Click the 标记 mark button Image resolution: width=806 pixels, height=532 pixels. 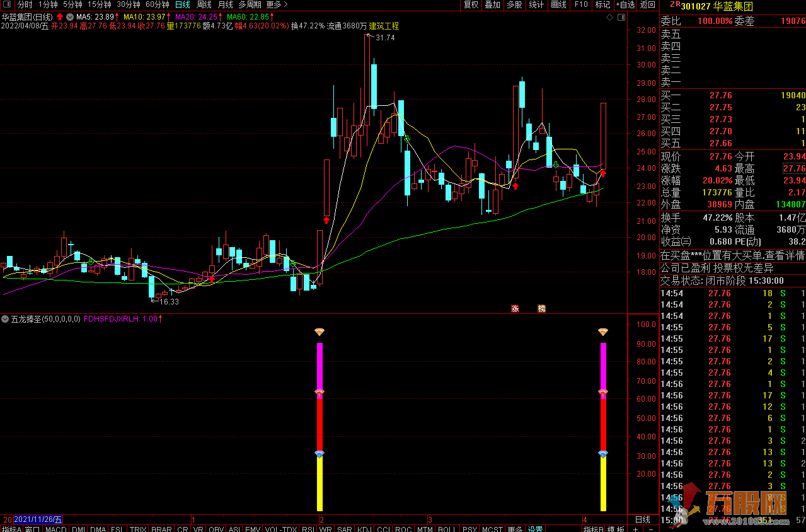click(x=602, y=4)
